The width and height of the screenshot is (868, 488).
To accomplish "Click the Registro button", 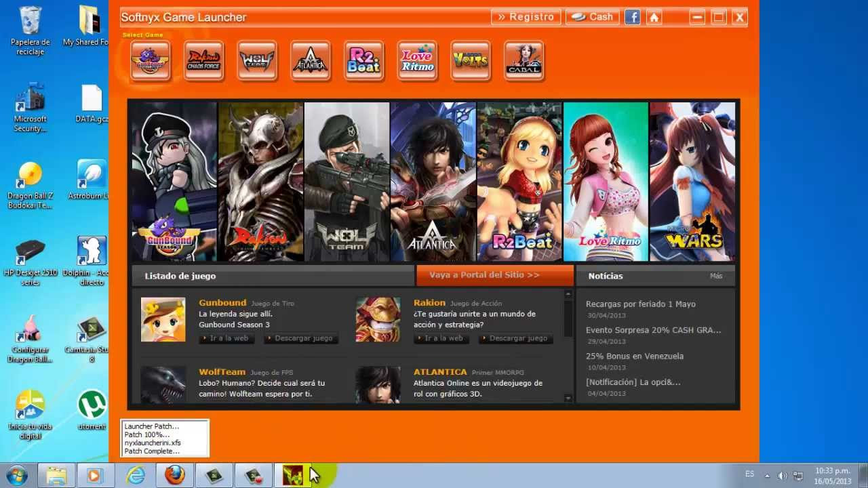I will pyautogui.click(x=526, y=17).
